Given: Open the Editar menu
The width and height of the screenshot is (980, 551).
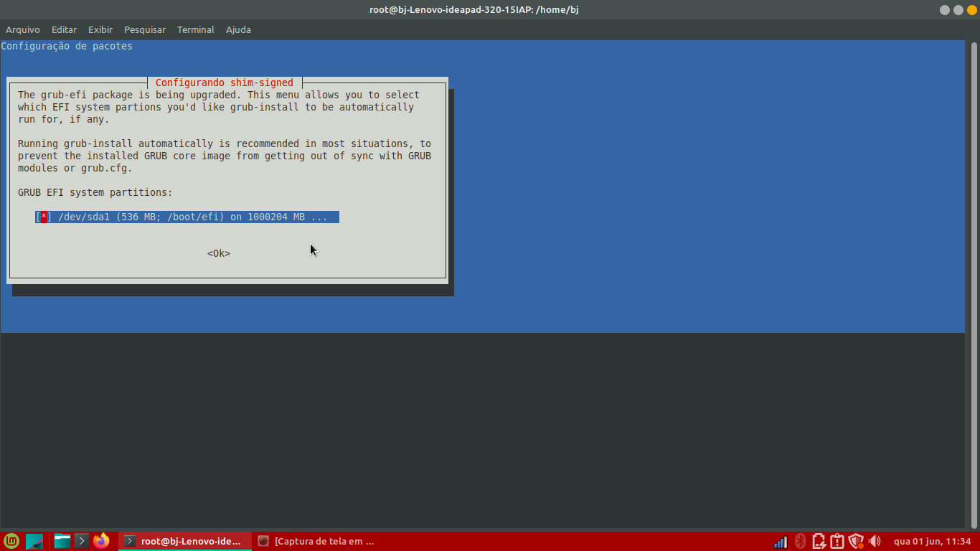Looking at the screenshot, I should tap(64, 29).
